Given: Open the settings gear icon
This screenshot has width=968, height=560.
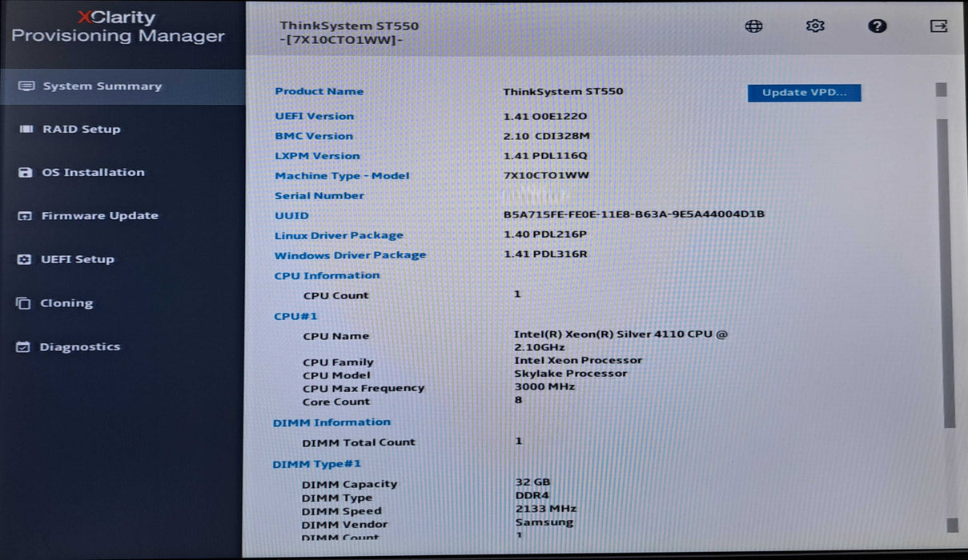Looking at the screenshot, I should (x=815, y=26).
